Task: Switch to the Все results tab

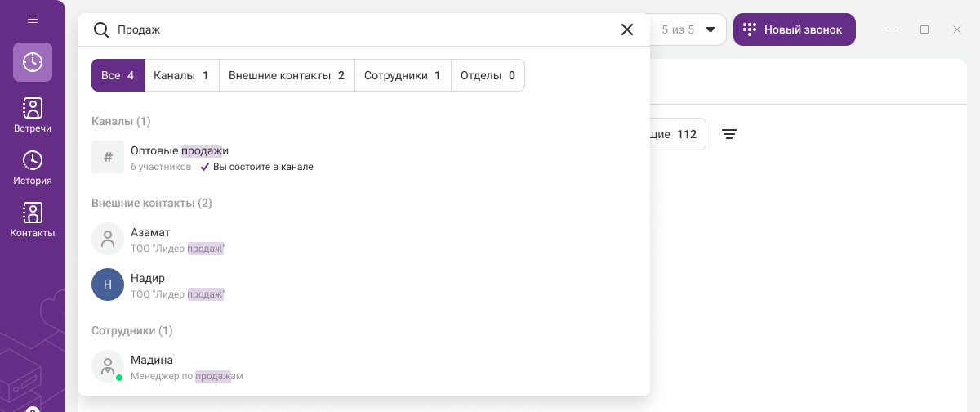Action: click(118, 75)
